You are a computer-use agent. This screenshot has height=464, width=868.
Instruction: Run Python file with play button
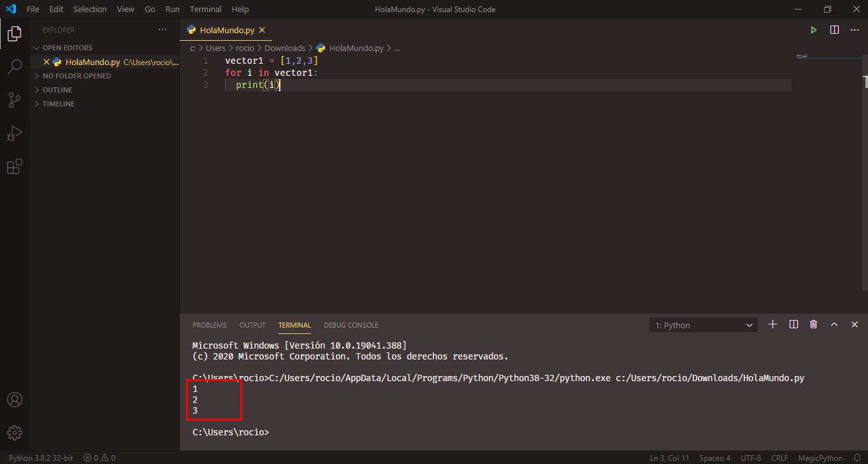pos(813,30)
